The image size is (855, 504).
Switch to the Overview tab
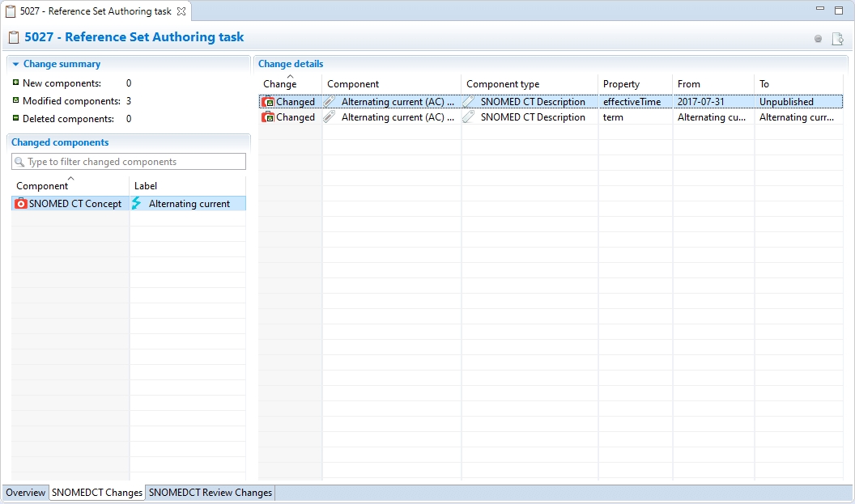[x=26, y=493]
